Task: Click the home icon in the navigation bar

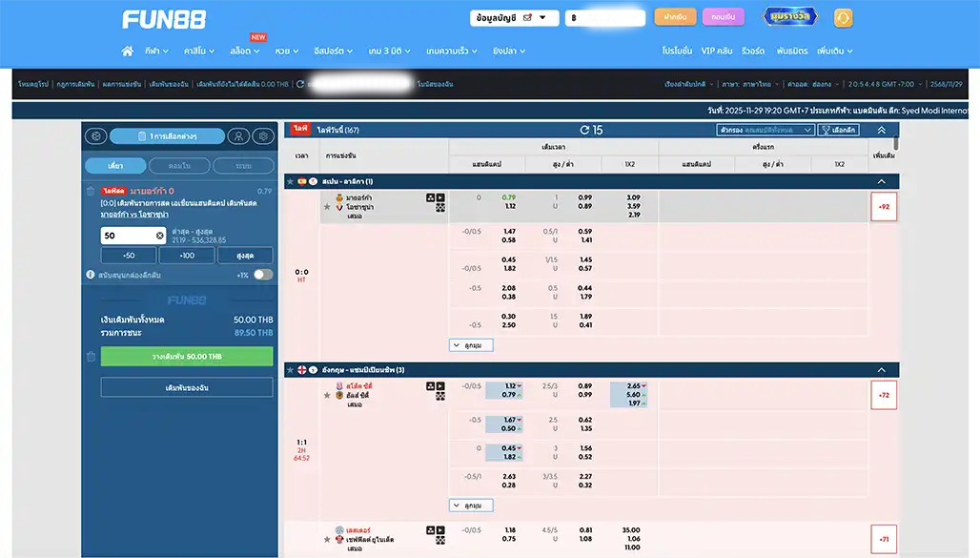Action: click(x=127, y=50)
